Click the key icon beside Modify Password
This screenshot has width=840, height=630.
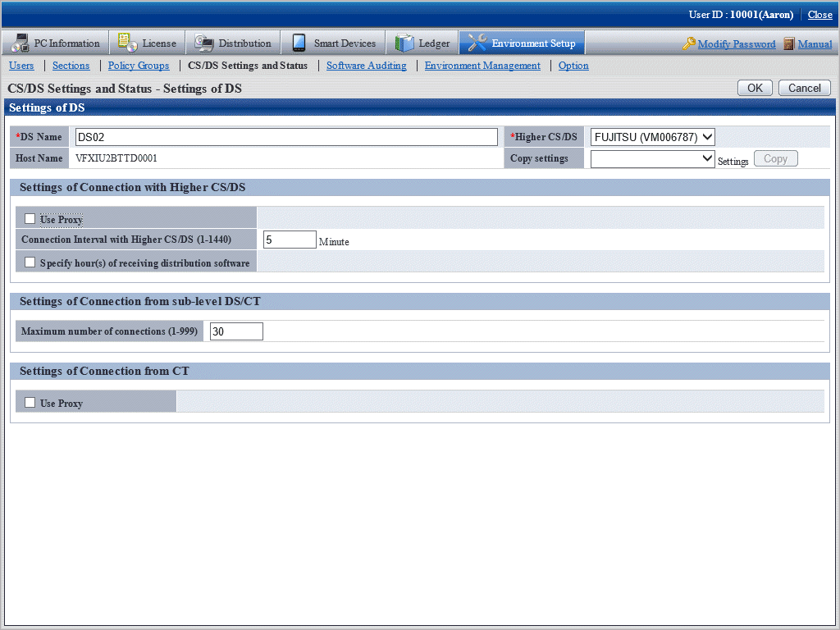tap(689, 43)
